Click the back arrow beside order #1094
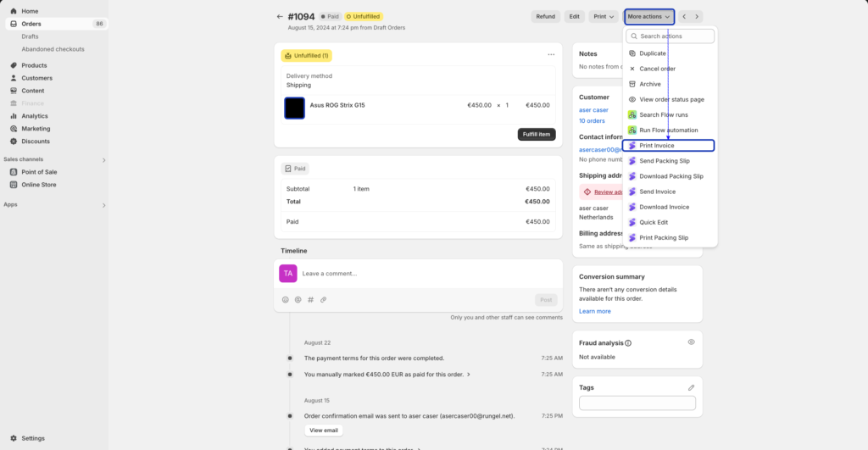 click(x=280, y=16)
